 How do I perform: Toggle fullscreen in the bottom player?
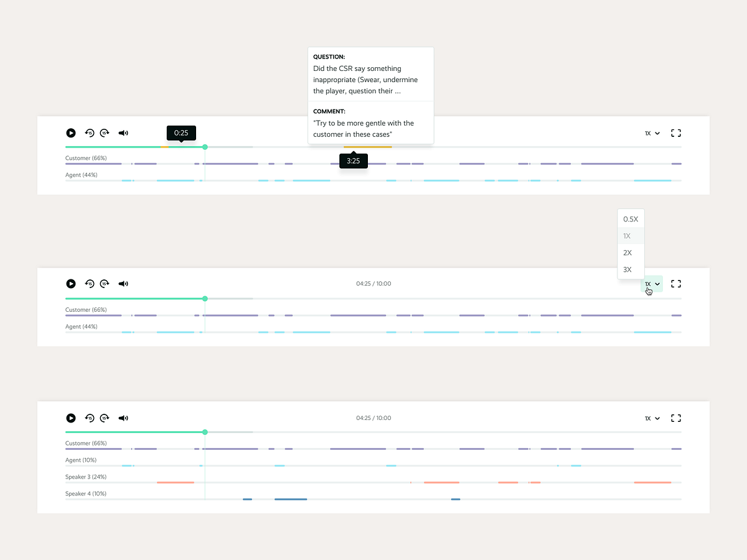coord(676,418)
